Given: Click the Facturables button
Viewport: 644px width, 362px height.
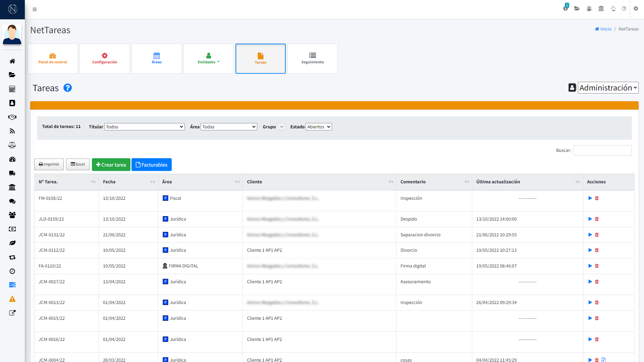Looking at the screenshot, I should 151,165.
